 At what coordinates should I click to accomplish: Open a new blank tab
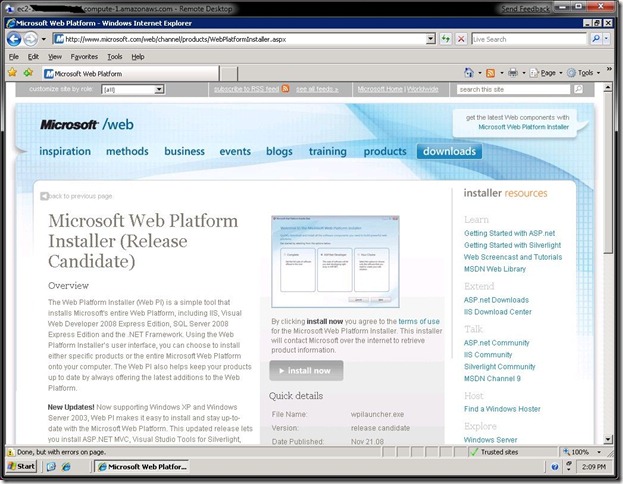coord(228,74)
